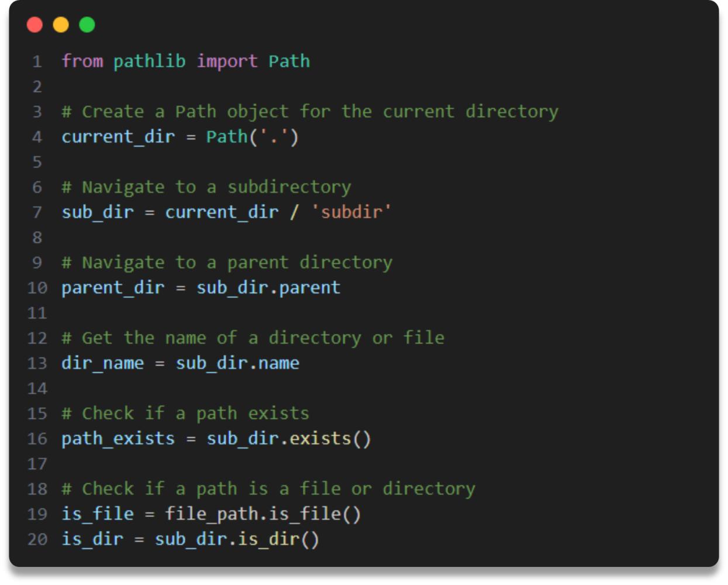Viewport: 728px width, 585px height.
Task: Click the line 'parent_dir = sub_dir.parent'
Action: pos(201,287)
